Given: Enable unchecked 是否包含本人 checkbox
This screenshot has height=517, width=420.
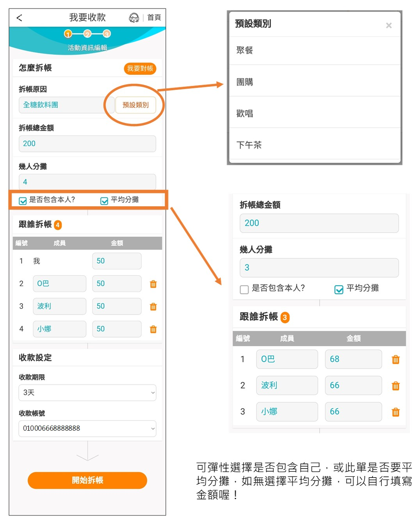Looking at the screenshot, I should coord(244,290).
